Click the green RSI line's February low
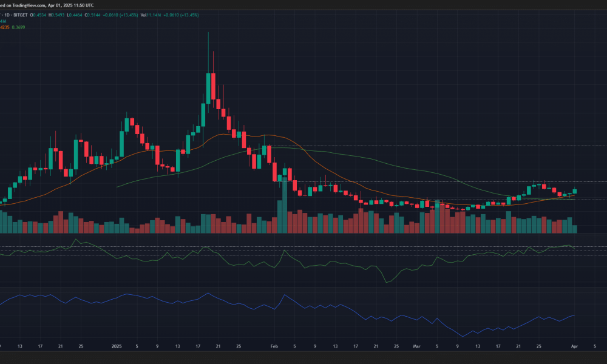This screenshot has width=607, height=364. [x=387, y=282]
